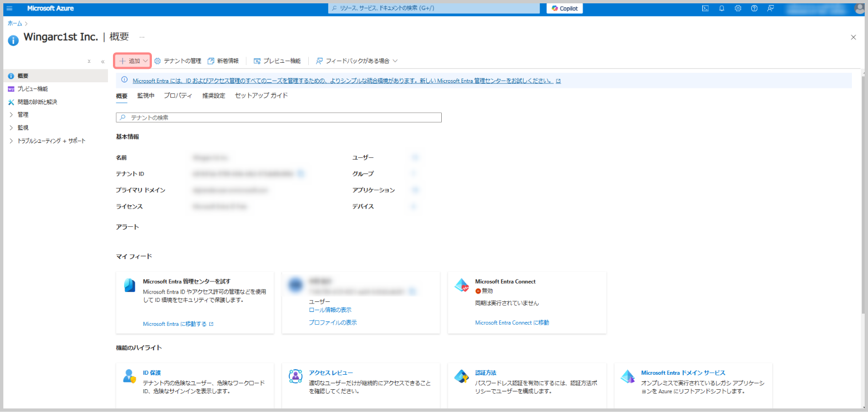Click テナントの管理 toolbar button

[x=177, y=61]
